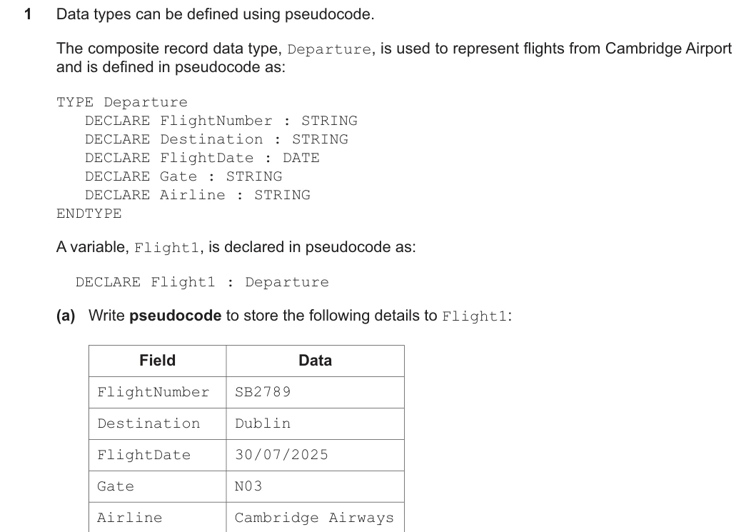Click the DECLARE Gate : STRING line
The image size is (756, 532).
(x=183, y=176)
